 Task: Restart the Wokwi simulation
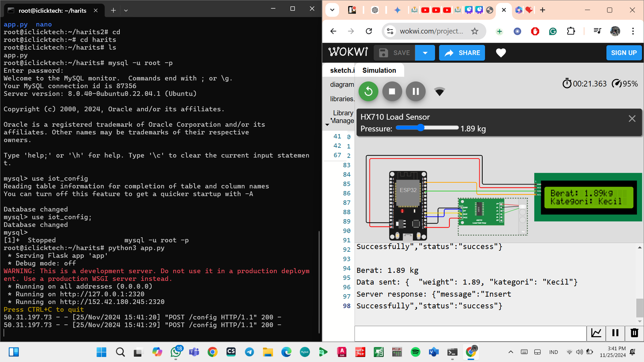368,91
